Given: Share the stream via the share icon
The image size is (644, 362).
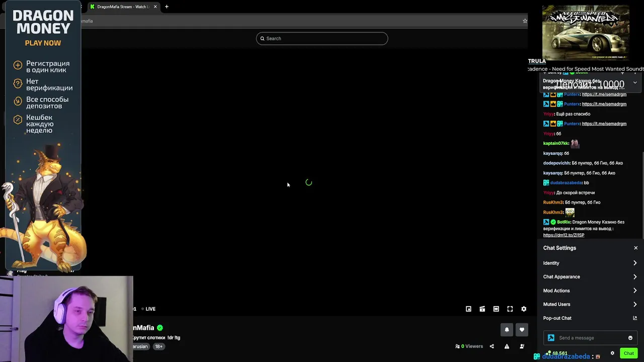Looking at the screenshot, I should [492, 346].
